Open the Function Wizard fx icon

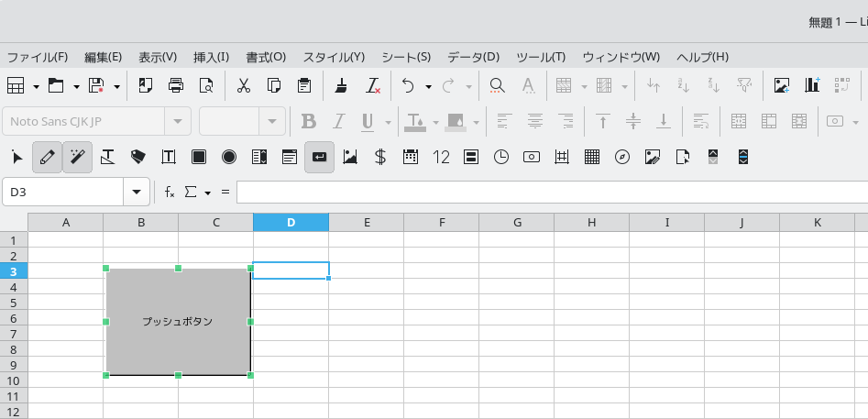tap(170, 192)
